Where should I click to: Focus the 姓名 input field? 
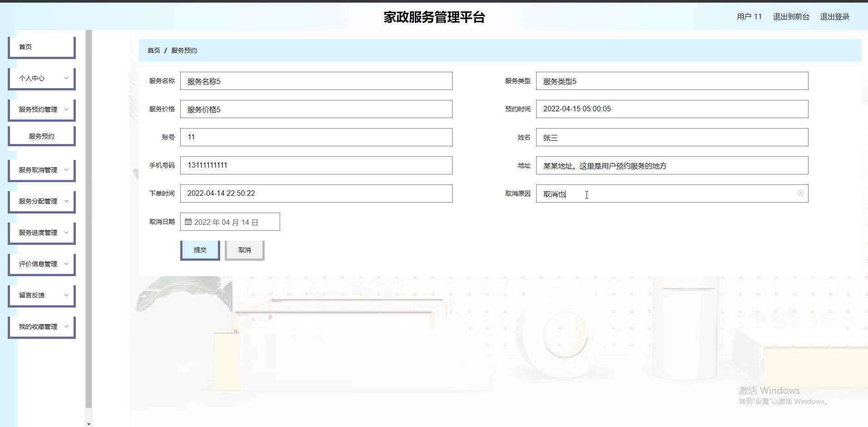[x=672, y=137]
